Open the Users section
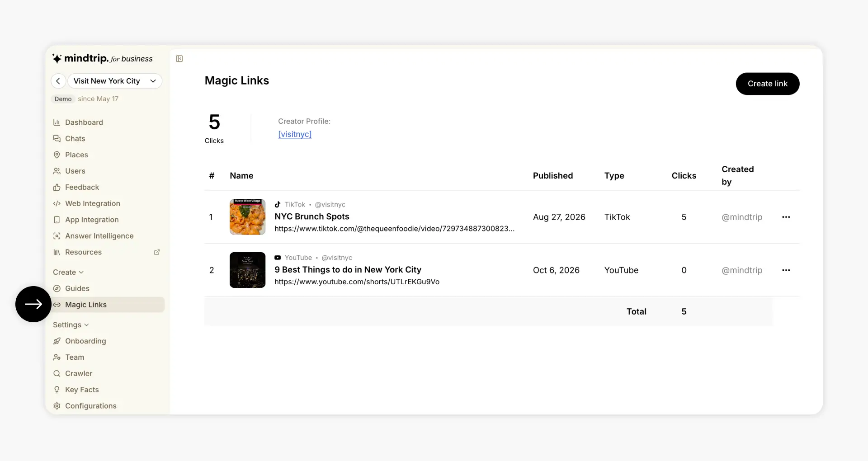Image resolution: width=868 pixels, height=461 pixels. [75, 171]
